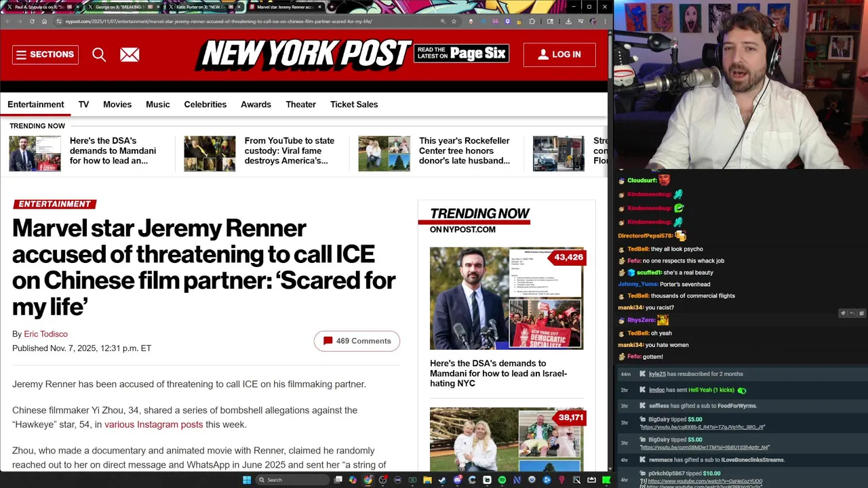The image size is (868, 488).
Task: Click the Rockefeller tree story thumbnail
Action: click(384, 153)
